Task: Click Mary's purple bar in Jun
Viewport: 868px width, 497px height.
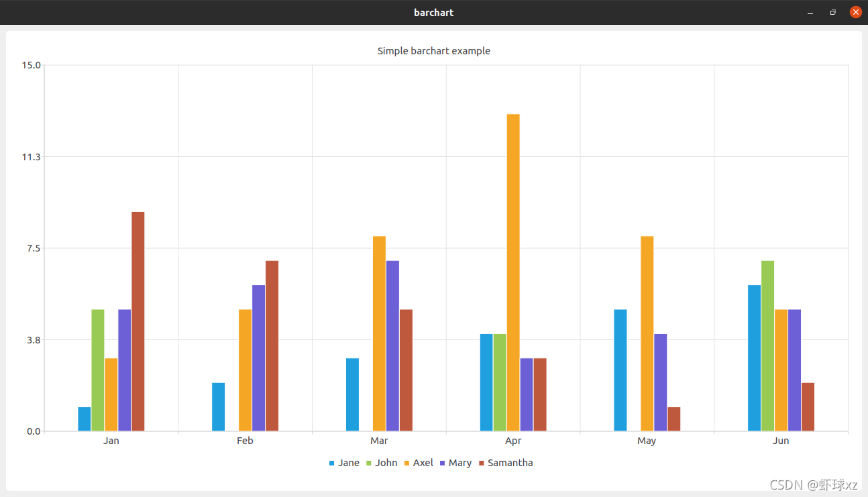Action: [x=795, y=370]
